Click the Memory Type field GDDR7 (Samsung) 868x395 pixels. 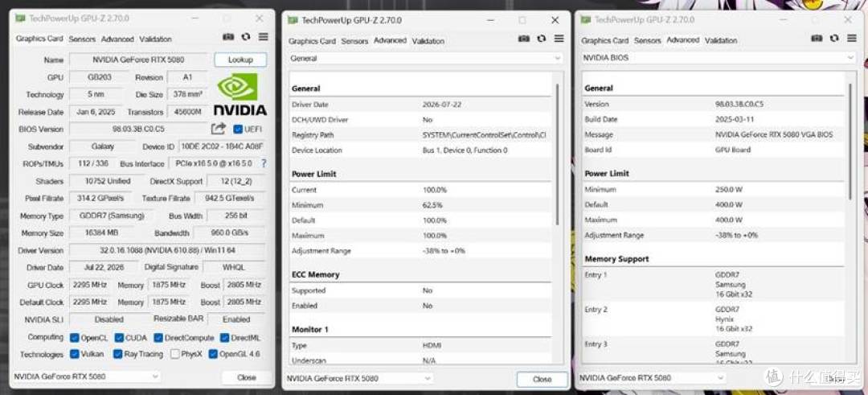point(111,216)
